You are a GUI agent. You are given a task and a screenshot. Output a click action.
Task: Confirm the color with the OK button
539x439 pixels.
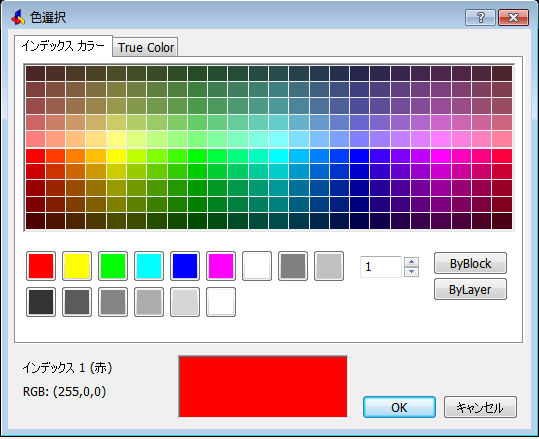click(399, 407)
